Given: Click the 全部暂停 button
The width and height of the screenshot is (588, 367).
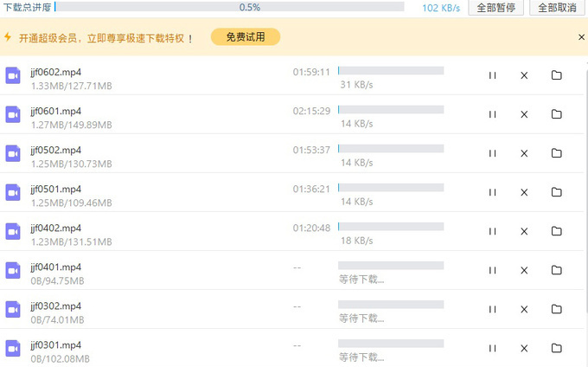Looking at the screenshot, I should pos(495,8).
